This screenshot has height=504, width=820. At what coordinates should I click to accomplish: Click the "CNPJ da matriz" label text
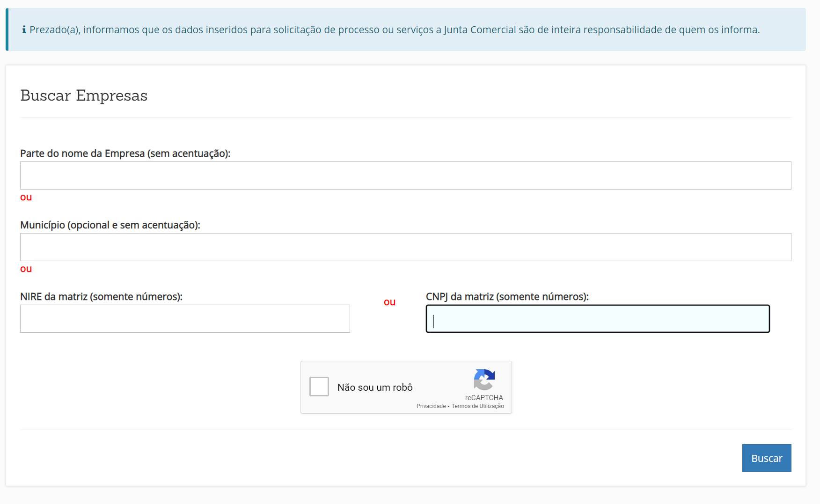(x=507, y=297)
